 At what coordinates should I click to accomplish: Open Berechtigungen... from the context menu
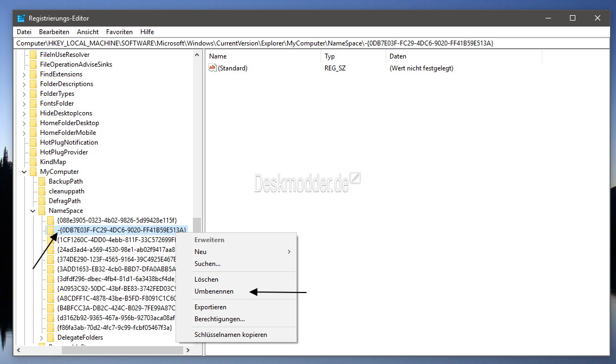click(237, 319)
